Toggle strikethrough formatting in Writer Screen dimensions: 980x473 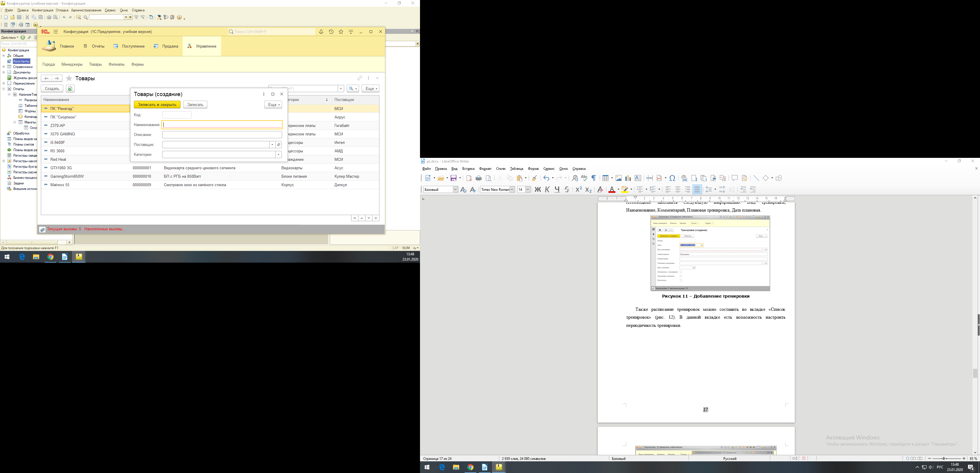coord(567,189)
